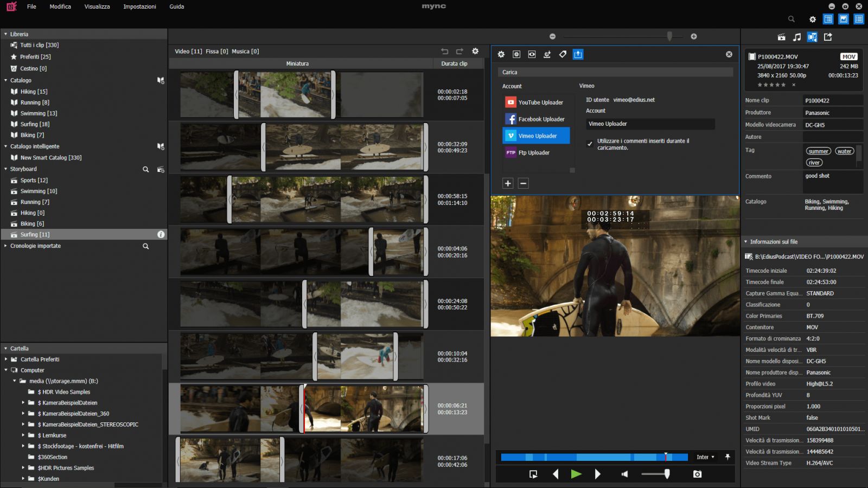868x488 pixels.
Task: Uncheck the use upload comments checkbox
Action: pos(590,144)
